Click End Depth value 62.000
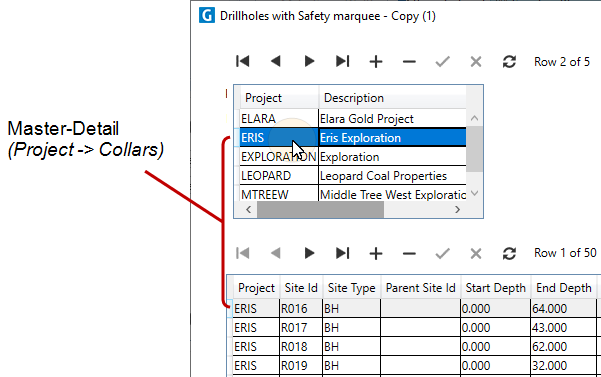Image resolution: width=601 pixels, height=377 pixels. (563, 346)
